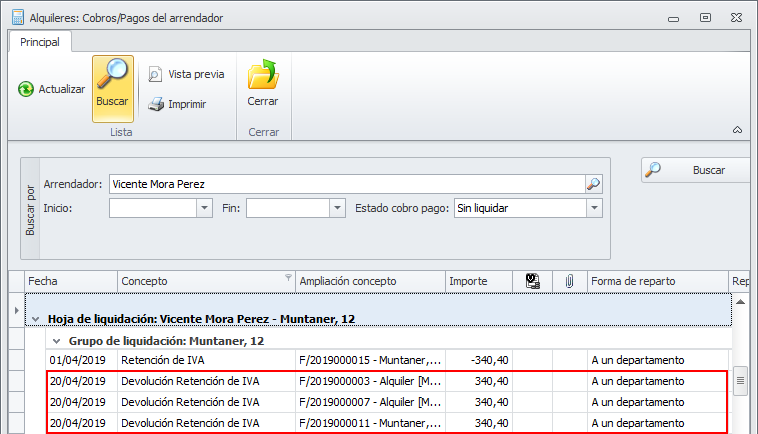Maximize the Alquileres window
The width and height of the screenshot is (758, 434).
coord(705,18)
